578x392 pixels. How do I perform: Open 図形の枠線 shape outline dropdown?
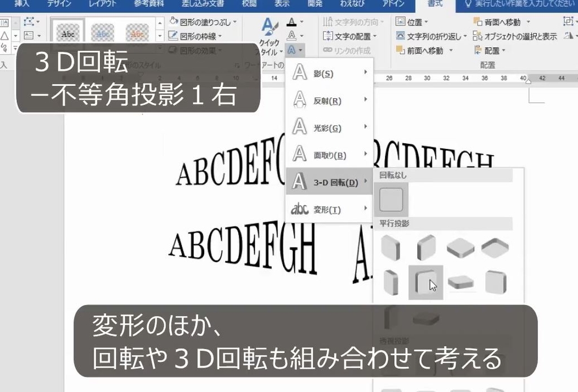(195, 36)
